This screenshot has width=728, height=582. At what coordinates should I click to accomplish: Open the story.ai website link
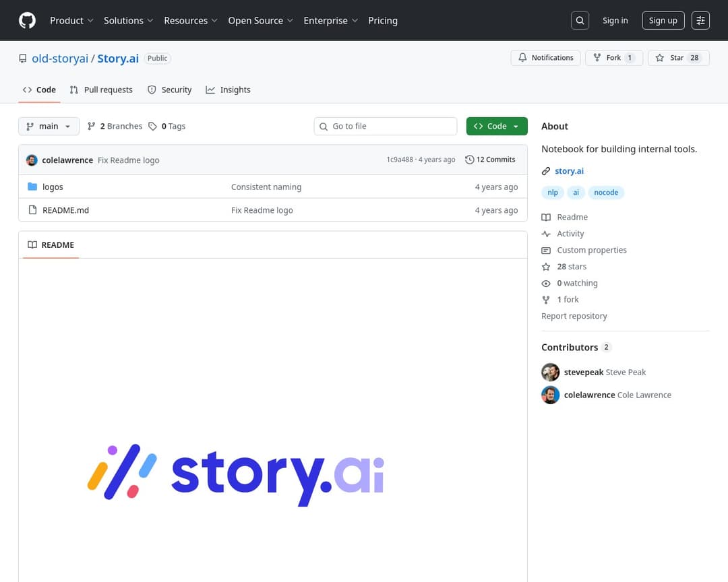(569, 171)
